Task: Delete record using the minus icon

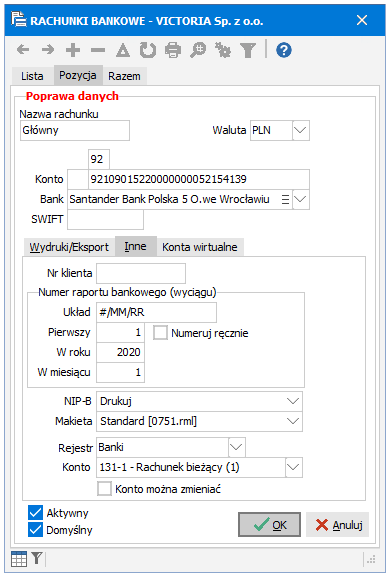Action: [98, 50]
